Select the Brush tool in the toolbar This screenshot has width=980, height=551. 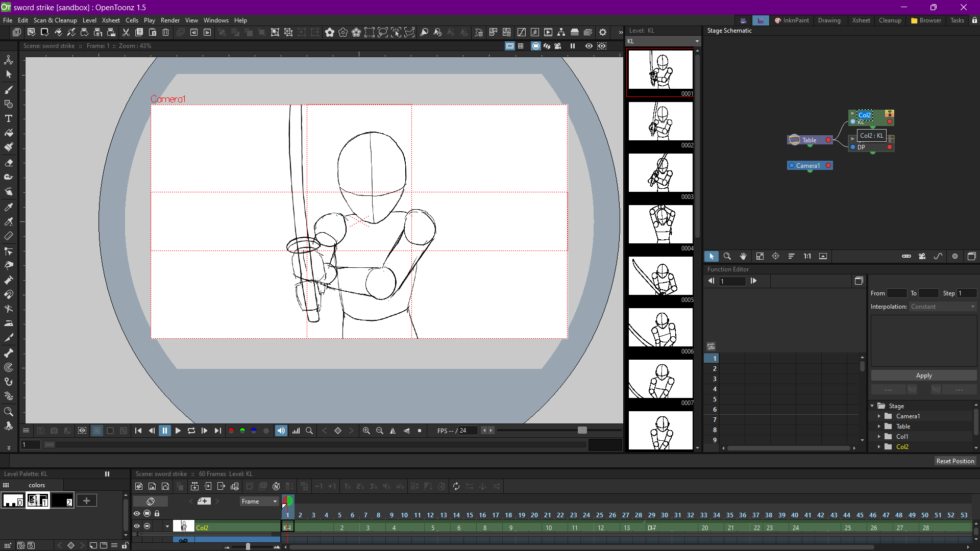pyautogui.click(x=9, y=90)
